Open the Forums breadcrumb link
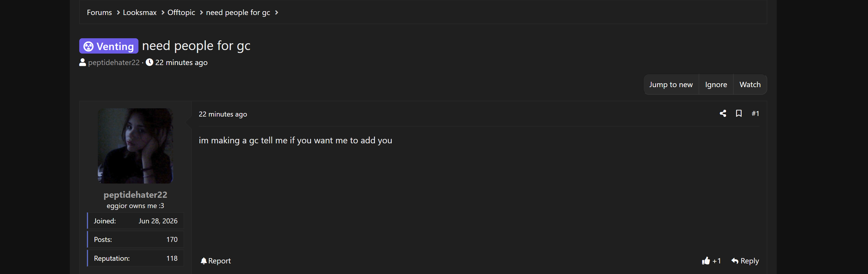 pos(99,12)
